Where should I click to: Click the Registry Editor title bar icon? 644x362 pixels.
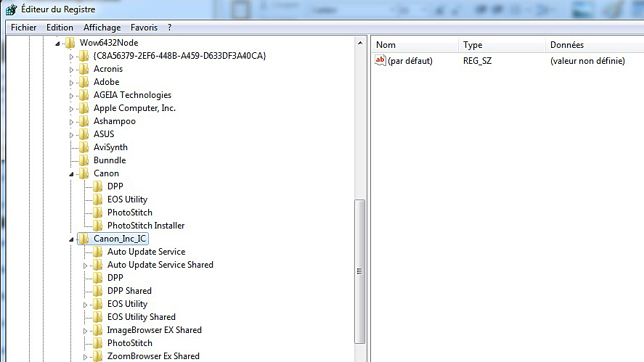point(11,9)
